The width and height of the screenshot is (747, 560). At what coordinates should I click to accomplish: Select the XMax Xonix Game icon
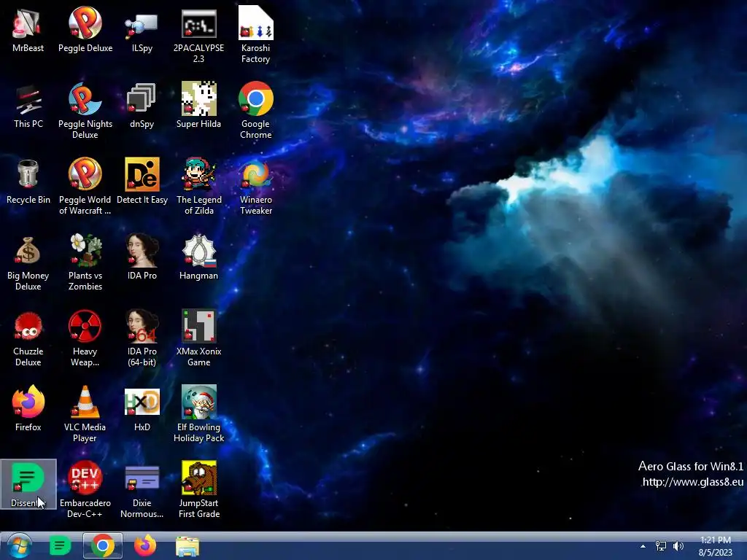tap(198, 338)
